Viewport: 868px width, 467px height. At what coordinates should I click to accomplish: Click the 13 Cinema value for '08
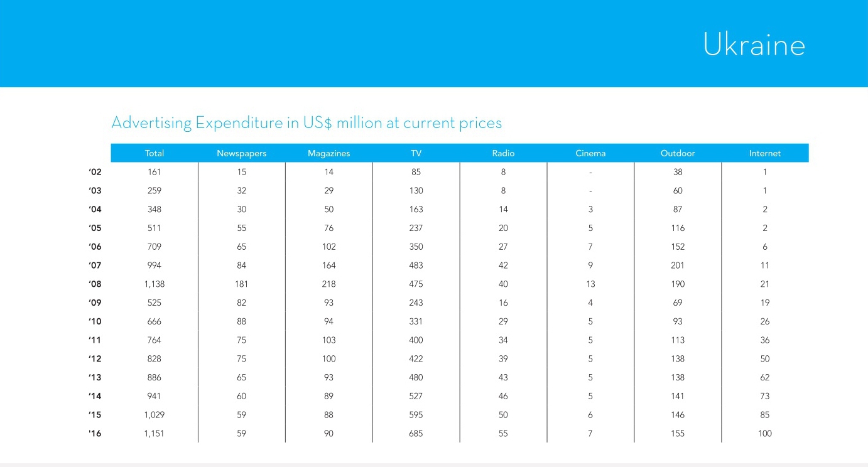[590, 284]
